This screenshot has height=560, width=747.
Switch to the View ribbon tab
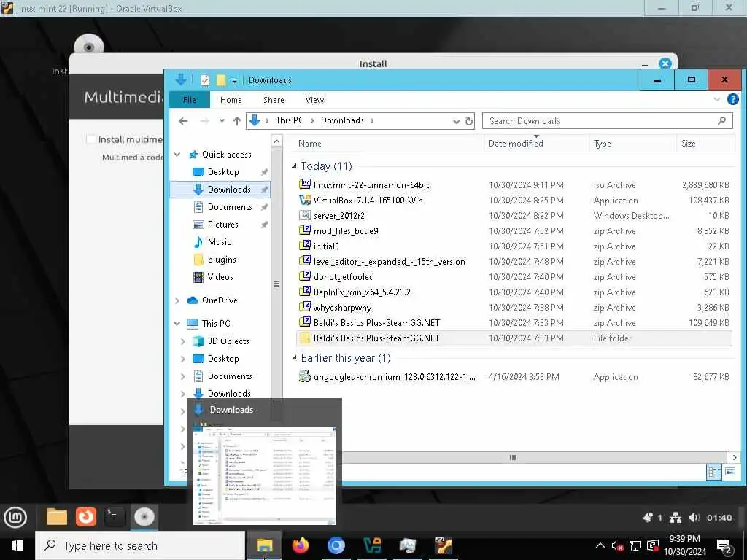tap(314, 99)
